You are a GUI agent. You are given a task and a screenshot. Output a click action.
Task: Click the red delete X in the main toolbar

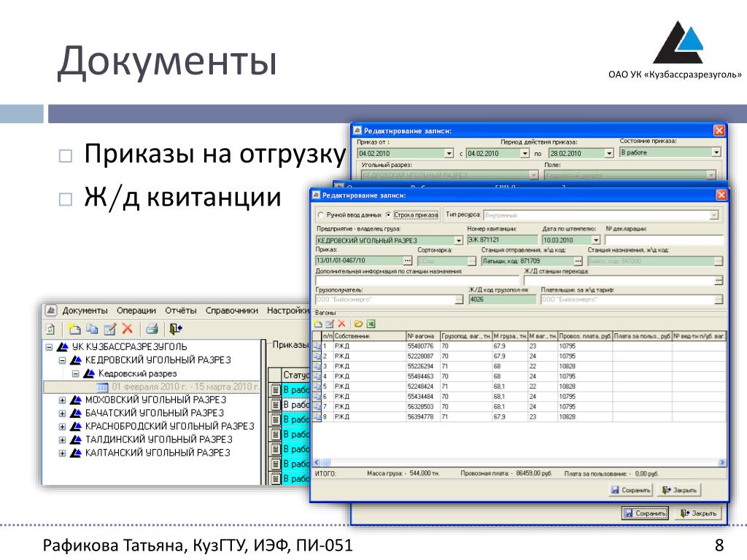[x=127, y=329]
